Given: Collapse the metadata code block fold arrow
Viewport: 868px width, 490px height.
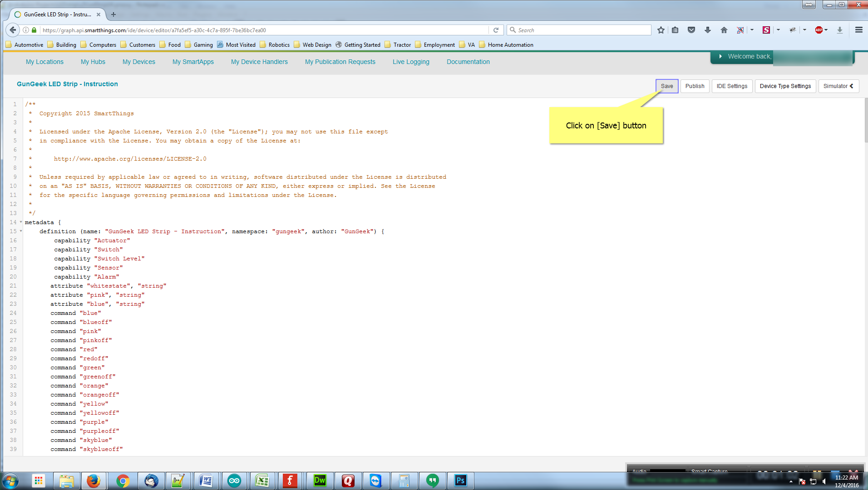Looking at the screenshot, I should click(21, 222).
